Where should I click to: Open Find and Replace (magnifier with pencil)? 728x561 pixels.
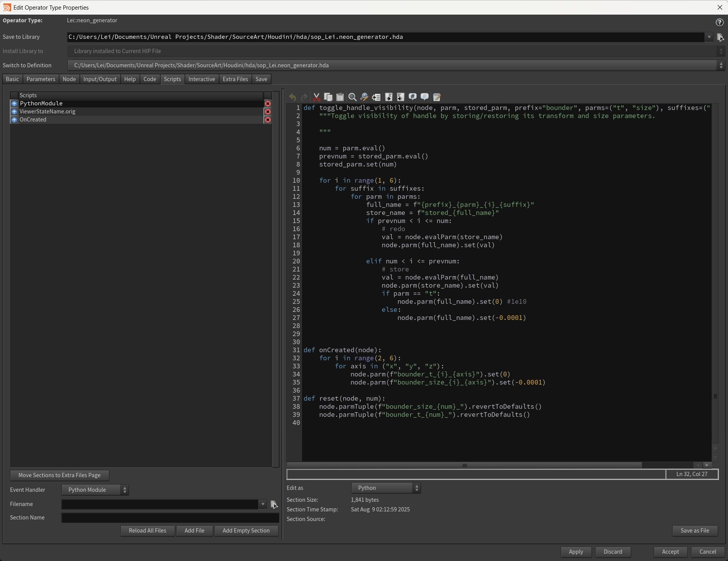[x=364, y=97]
